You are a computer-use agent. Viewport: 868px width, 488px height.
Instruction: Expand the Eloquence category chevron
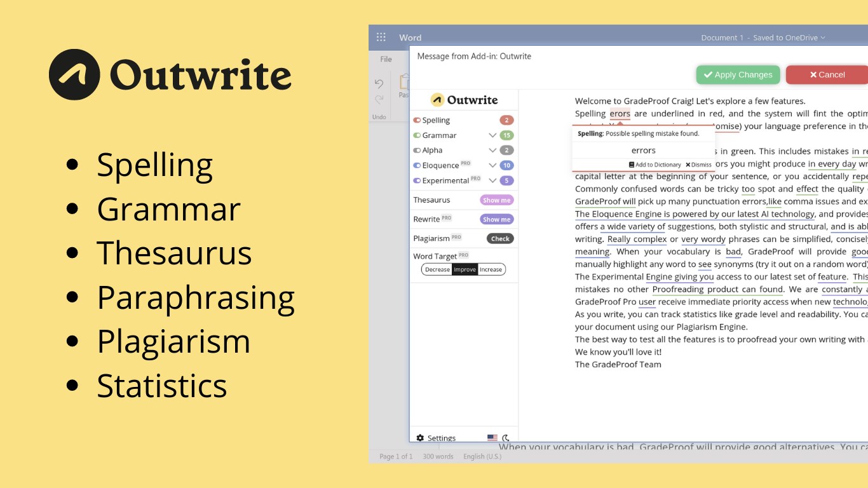pyautogui.click(x=492, y=165)
